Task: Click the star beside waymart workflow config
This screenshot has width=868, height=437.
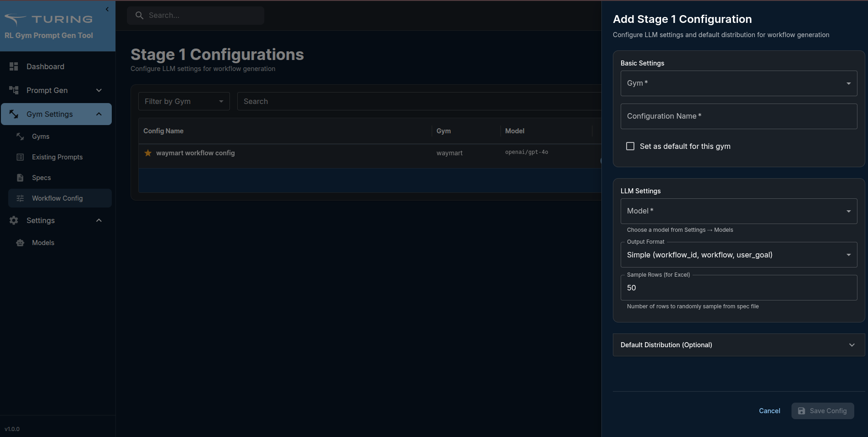Action: pos(147,153)
